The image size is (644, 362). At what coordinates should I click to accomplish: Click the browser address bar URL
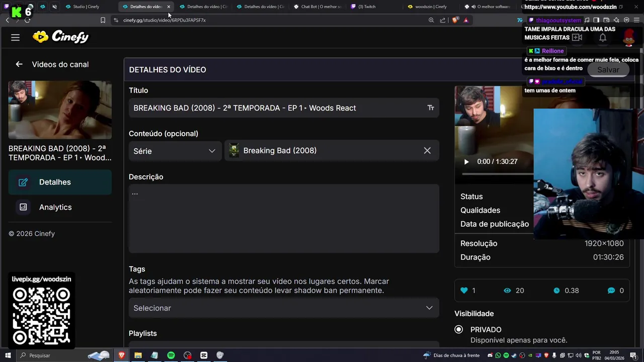[165, 20]
